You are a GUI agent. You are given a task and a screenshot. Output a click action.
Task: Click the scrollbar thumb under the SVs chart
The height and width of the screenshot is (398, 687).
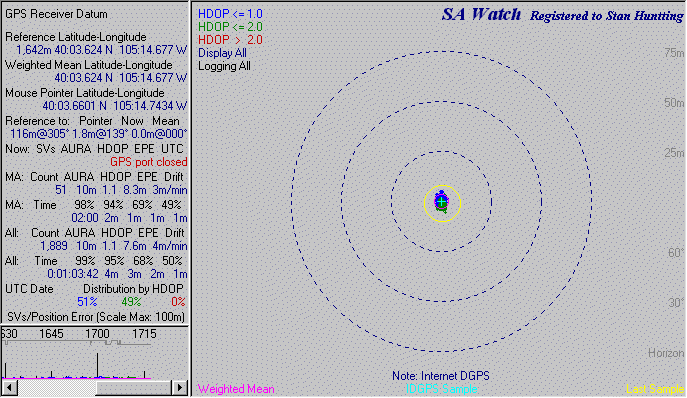133,387
